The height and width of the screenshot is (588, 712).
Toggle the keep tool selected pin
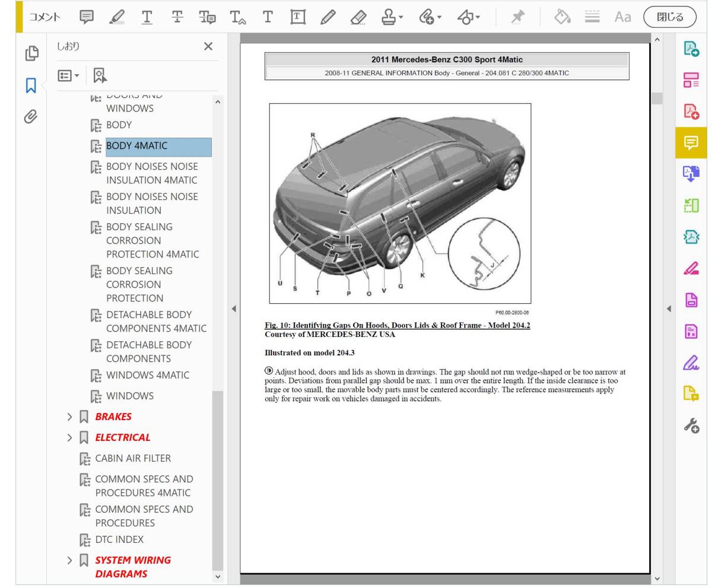coord(518,17)
